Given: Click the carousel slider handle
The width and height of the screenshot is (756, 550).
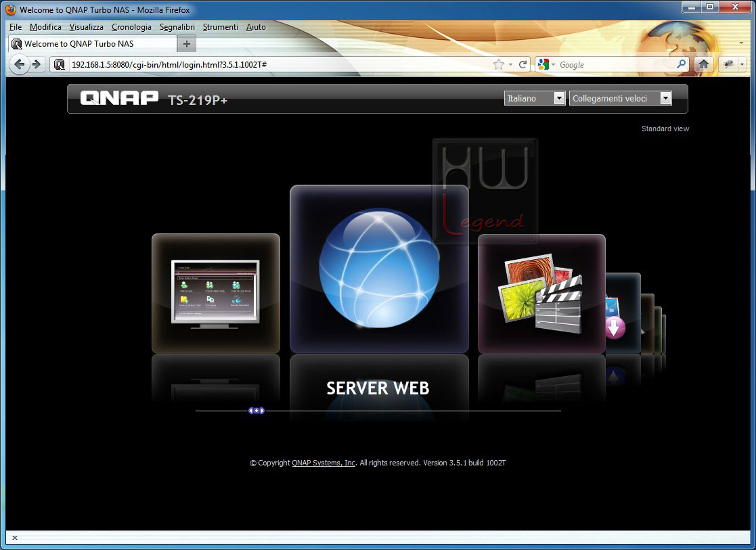Looking at the screenshot, I should (x=256, y=411).
